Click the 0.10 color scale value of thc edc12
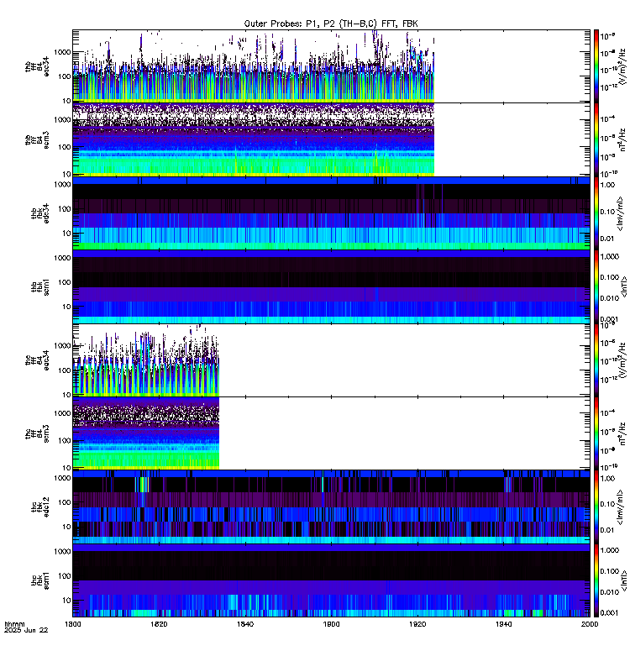630x672 pixels. 607,505
